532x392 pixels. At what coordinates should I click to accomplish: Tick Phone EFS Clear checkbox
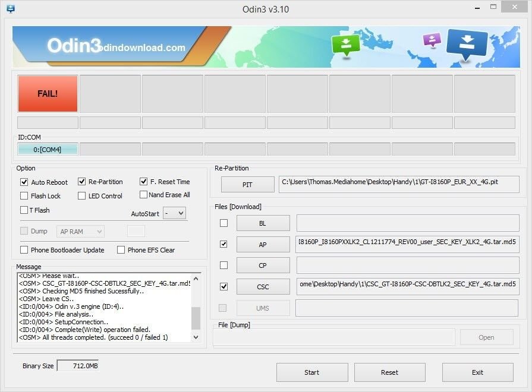click(x=121, y=250)
